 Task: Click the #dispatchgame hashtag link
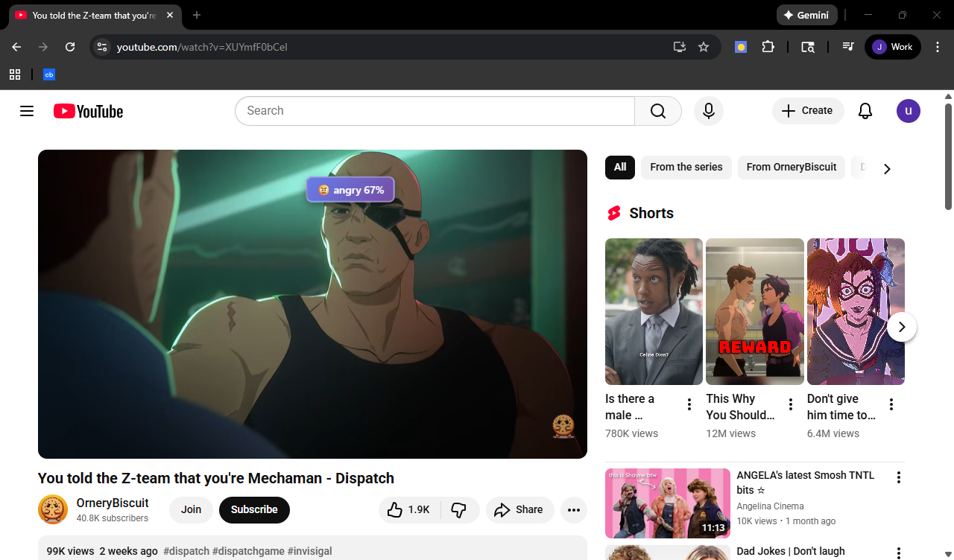coord(248,551)
